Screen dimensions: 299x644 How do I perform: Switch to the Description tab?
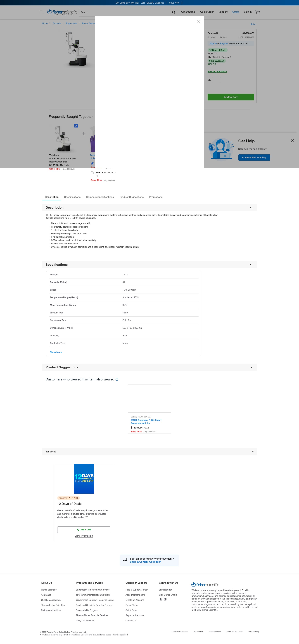[x=52, y=197]
